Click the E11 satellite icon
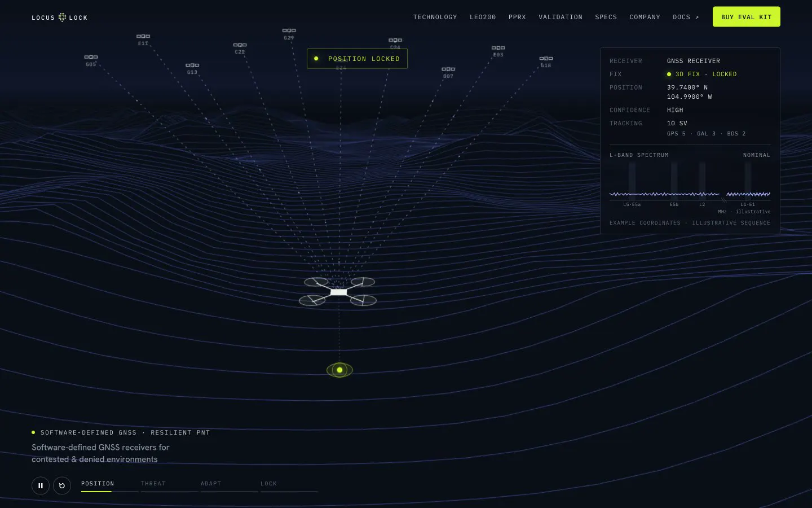812x508 pixels. click(143, 36)
